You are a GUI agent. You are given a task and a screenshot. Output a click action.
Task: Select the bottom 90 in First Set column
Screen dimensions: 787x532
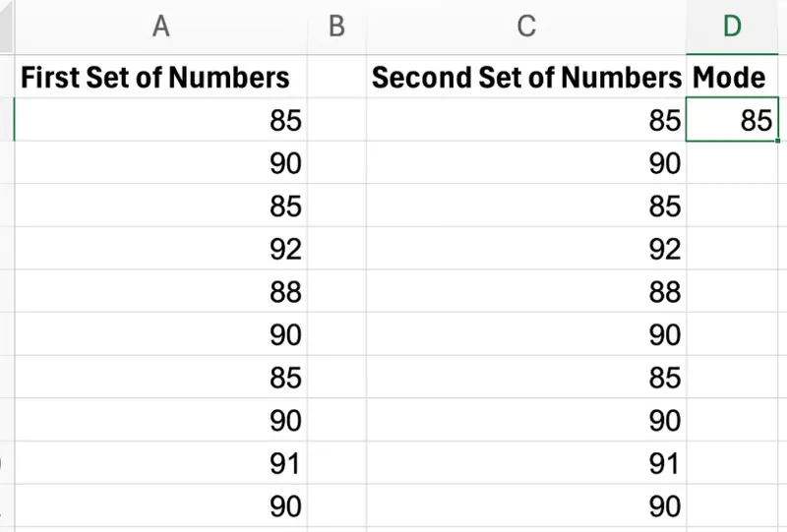pos(160,506)
